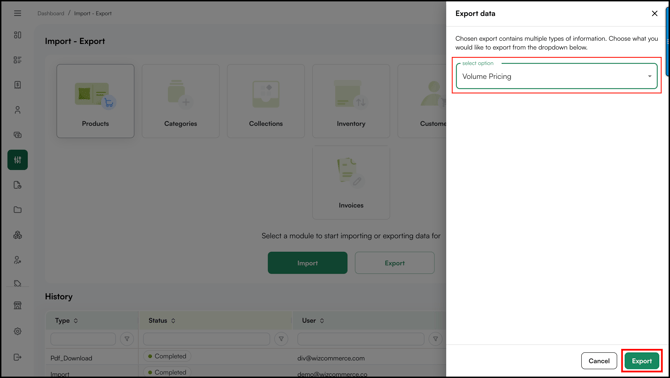Click the User column filter input
The height and width of the screenshot is (378, 670).
click(x=361, y=339)
